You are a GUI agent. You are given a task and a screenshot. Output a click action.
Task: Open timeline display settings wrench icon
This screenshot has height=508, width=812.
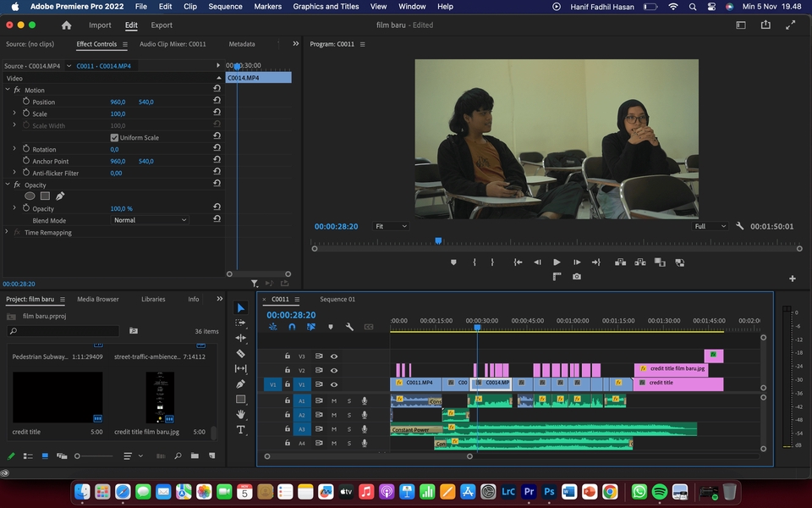point(349,327)
